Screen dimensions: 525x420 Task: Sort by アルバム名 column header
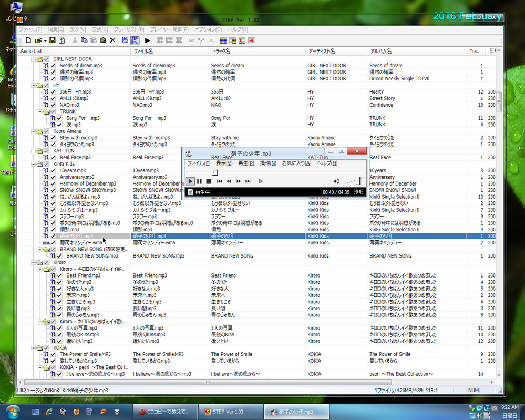click(416, 51)
